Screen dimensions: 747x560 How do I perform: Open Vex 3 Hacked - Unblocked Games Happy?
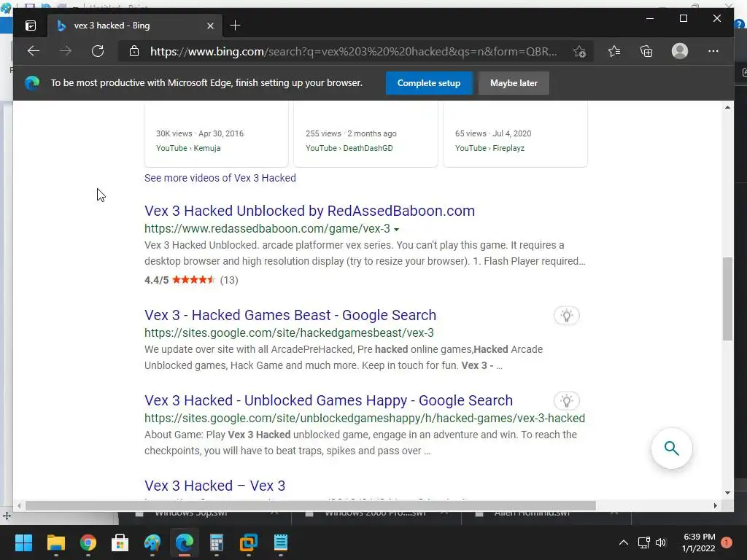click(329, 400)
